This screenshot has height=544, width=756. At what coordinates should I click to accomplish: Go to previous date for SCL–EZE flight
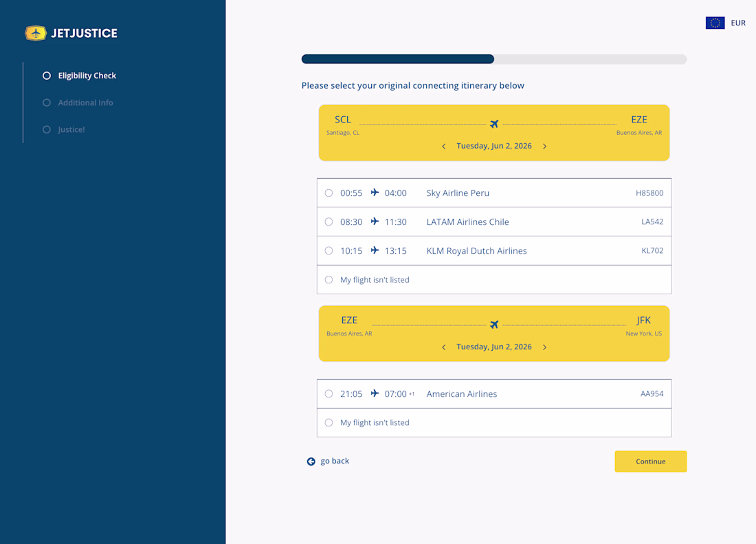(x=444, y=146)
